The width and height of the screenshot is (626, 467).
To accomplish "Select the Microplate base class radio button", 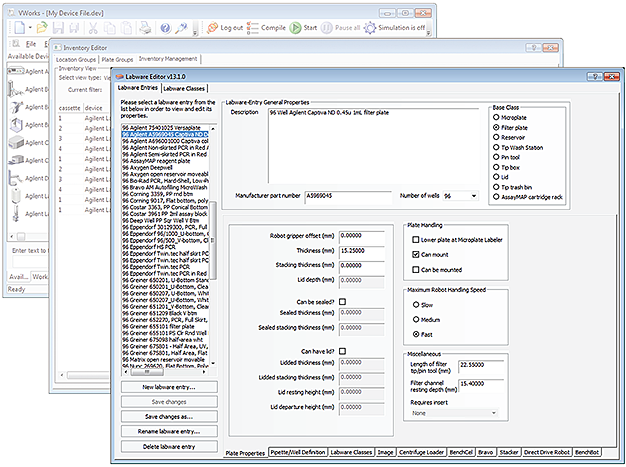I will (x=496, y=117).
